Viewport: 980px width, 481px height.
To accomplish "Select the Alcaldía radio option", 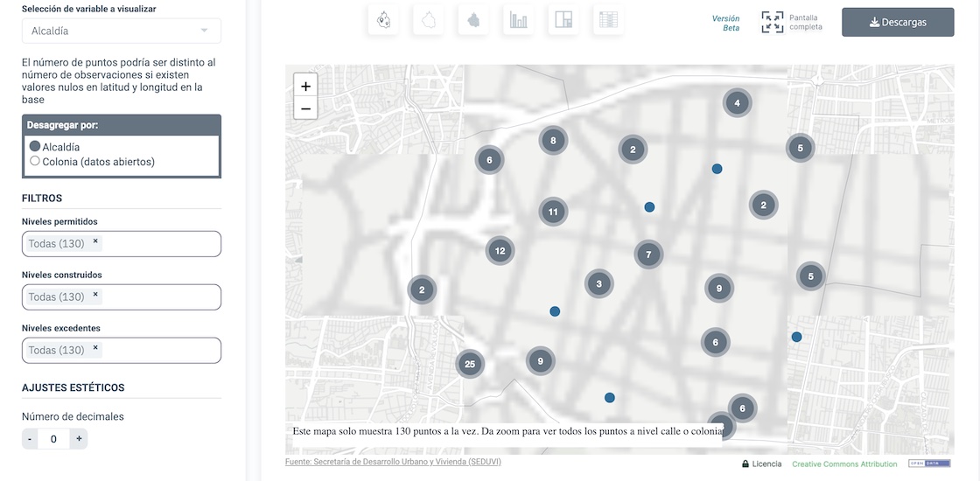I will coord(35,147).
